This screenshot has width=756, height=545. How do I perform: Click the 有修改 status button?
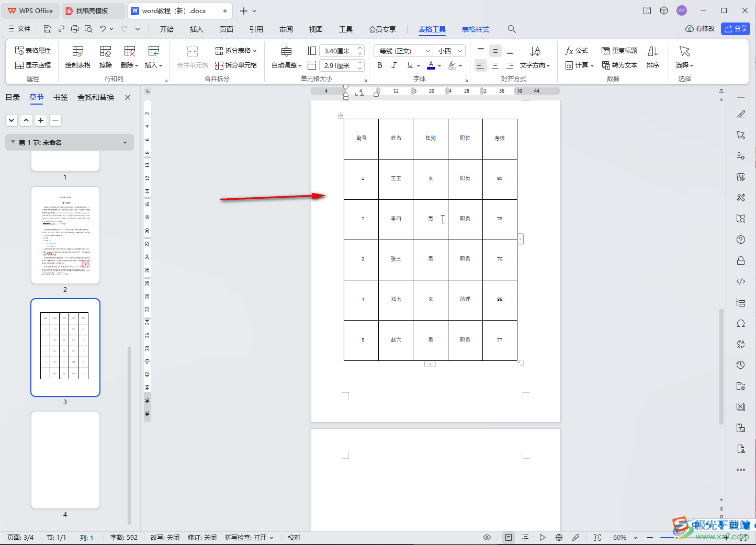[700, 29]
